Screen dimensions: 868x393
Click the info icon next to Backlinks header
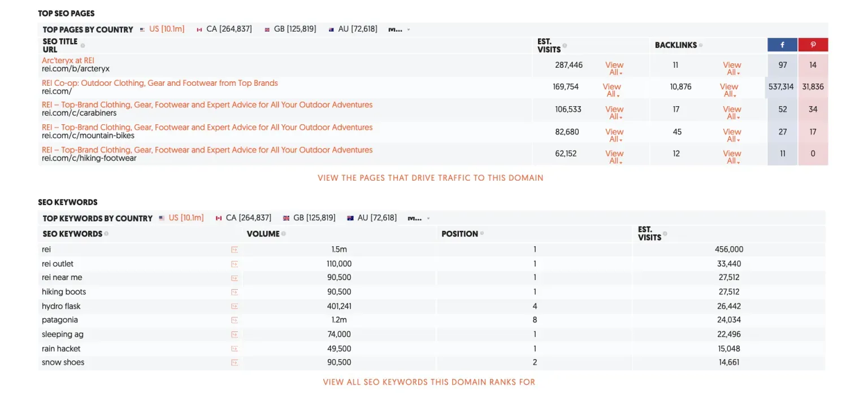coord(701,45)
